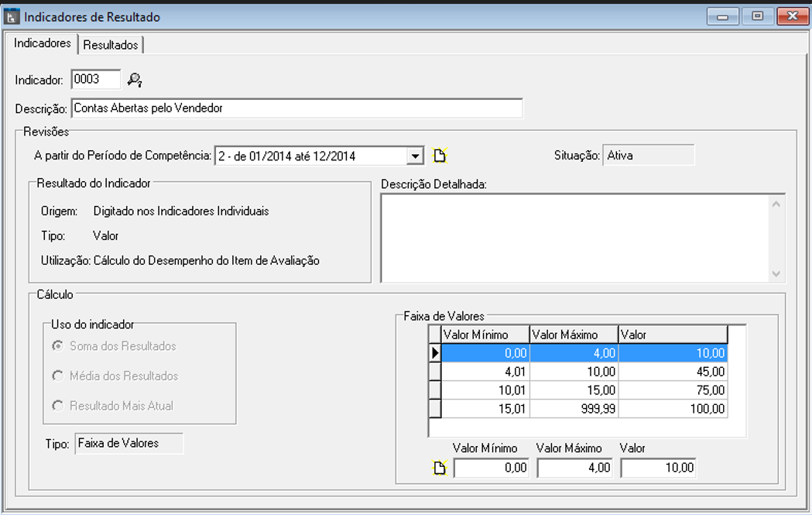This screenshot has height=515, width=812.
Task: Click the Indicador search magnifier icon
Action: tap(135, 80)
